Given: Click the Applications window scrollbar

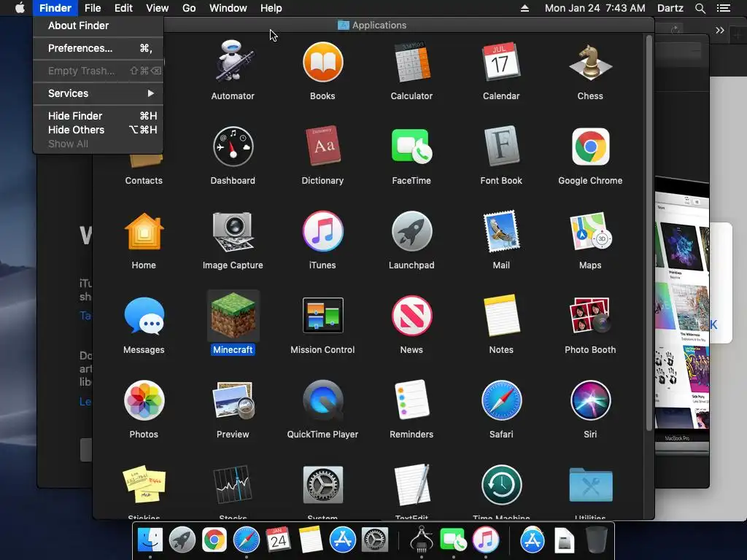Looking at the screenshot, I should [649, 233].
